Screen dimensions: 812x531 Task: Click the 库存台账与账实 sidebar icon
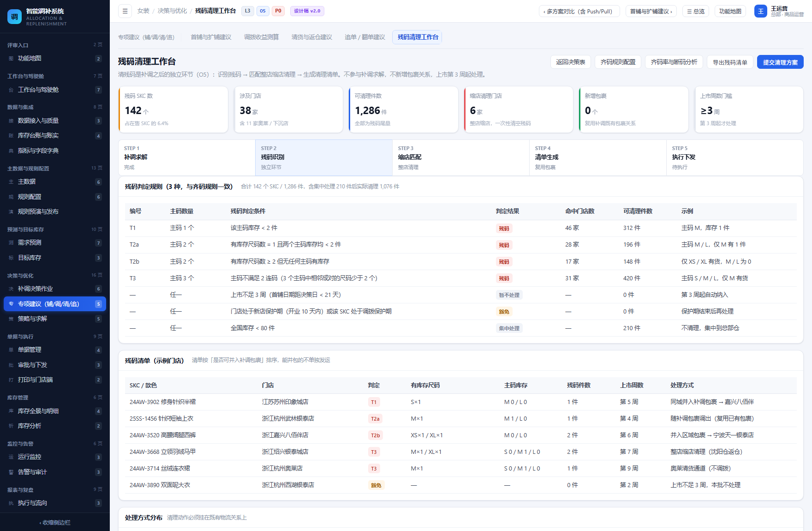[x=11, y=136]
